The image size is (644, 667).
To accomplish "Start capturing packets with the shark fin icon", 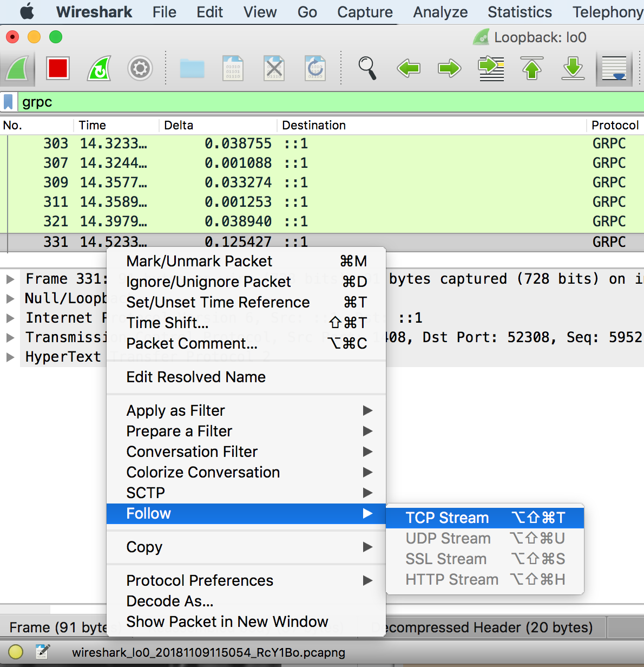I will click(18, 69).
